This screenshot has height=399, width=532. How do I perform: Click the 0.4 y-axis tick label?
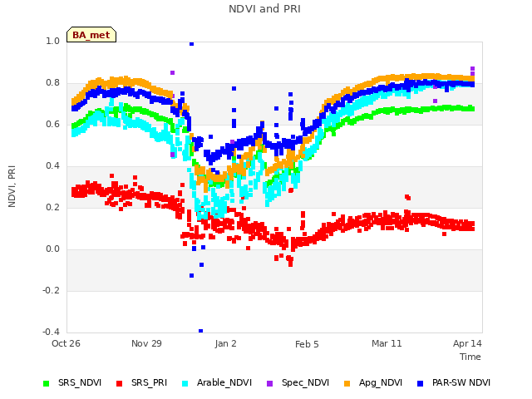coord(52,166)
